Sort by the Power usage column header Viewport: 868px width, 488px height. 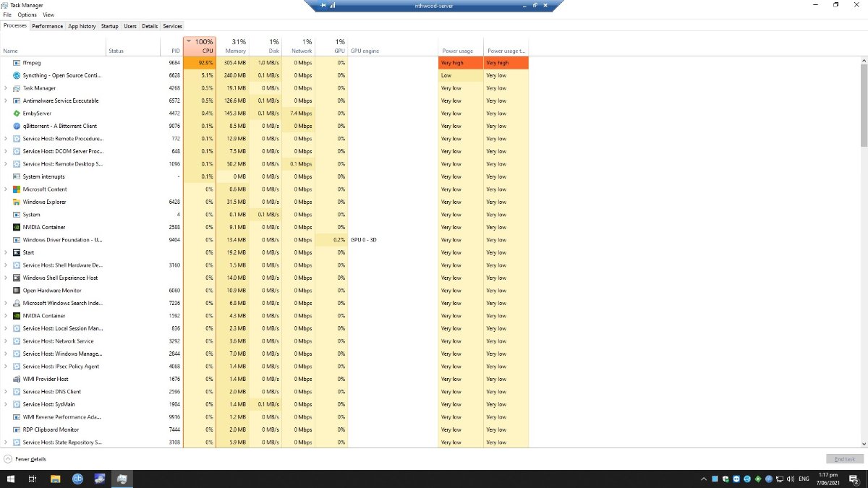(x=460, y=46)
